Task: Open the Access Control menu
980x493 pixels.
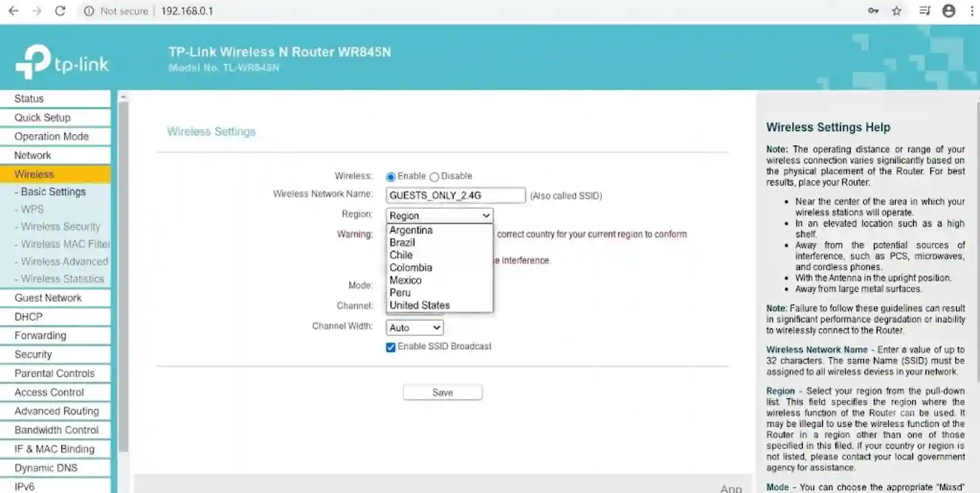Action: pos(55,392)
